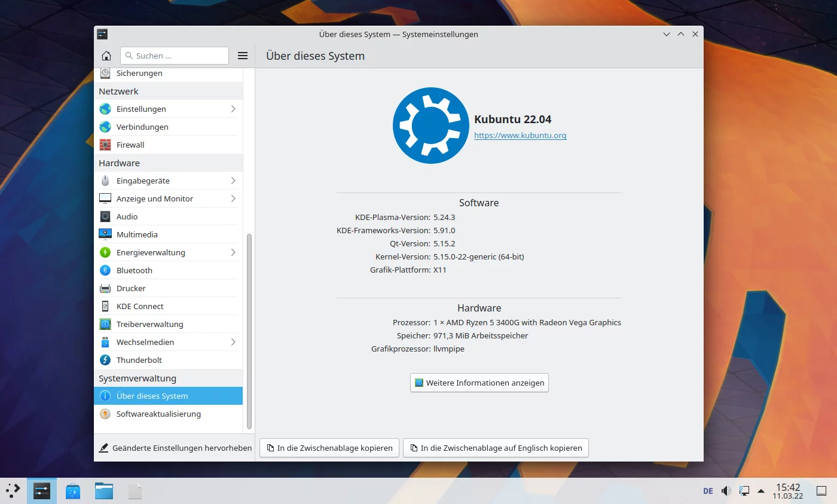Click the Suchen search field
The width and height of the screenshot is (837, 504).
point(175,56)
